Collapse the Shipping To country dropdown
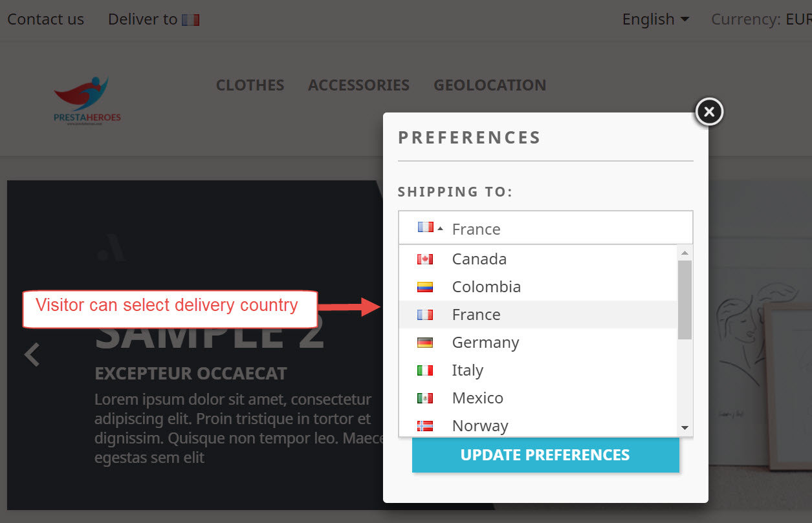The width and height of the screenshot is (812, 523). point(545,228)
